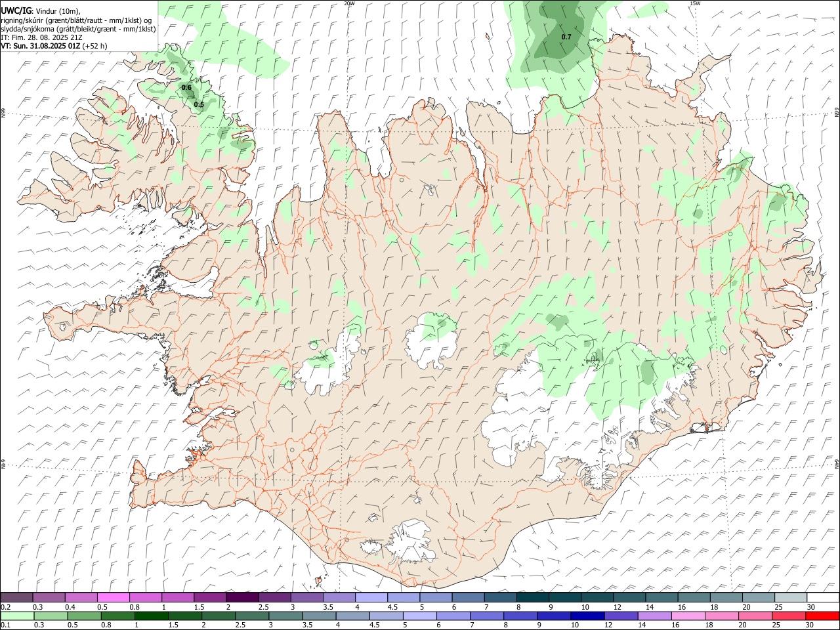Click the light gray upper-row swatch between 25 and 30
Image resolution: width=840 pixels, height=630 pixels.
[x=791, y=598]
